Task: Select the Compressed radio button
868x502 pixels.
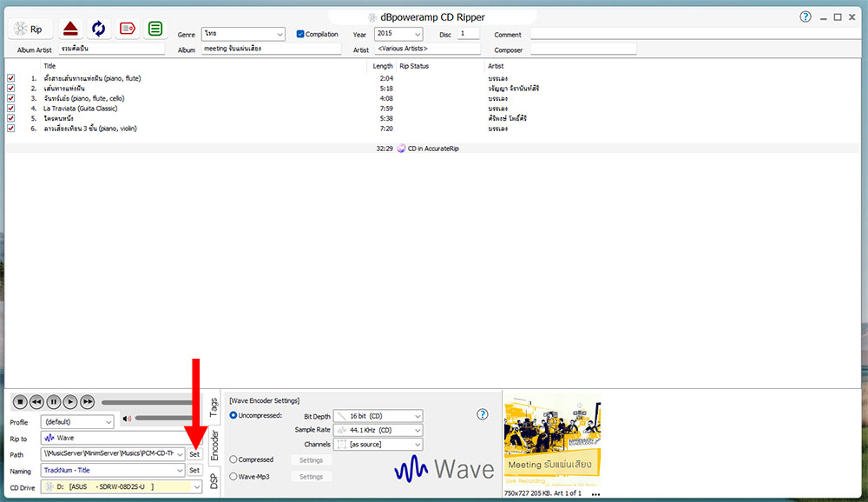Action: coord(233,459)
